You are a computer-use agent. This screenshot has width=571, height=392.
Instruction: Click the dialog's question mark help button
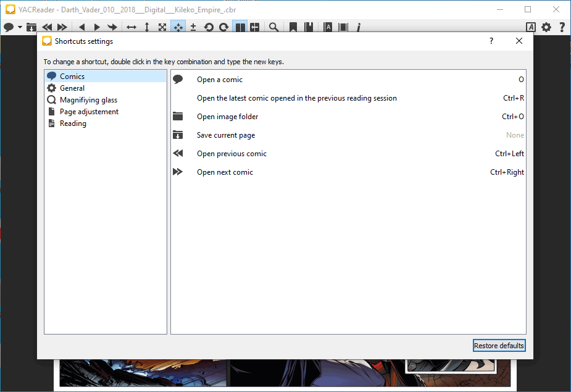click(x=491, y=41)
